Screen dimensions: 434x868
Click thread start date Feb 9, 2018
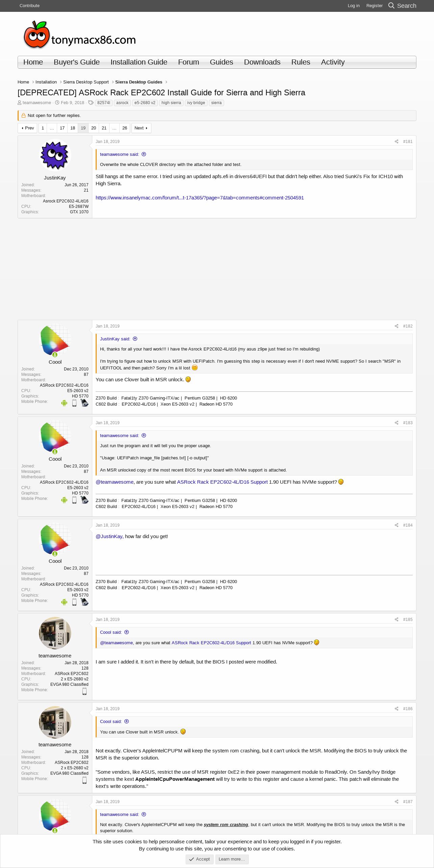(x=72, y=103)
